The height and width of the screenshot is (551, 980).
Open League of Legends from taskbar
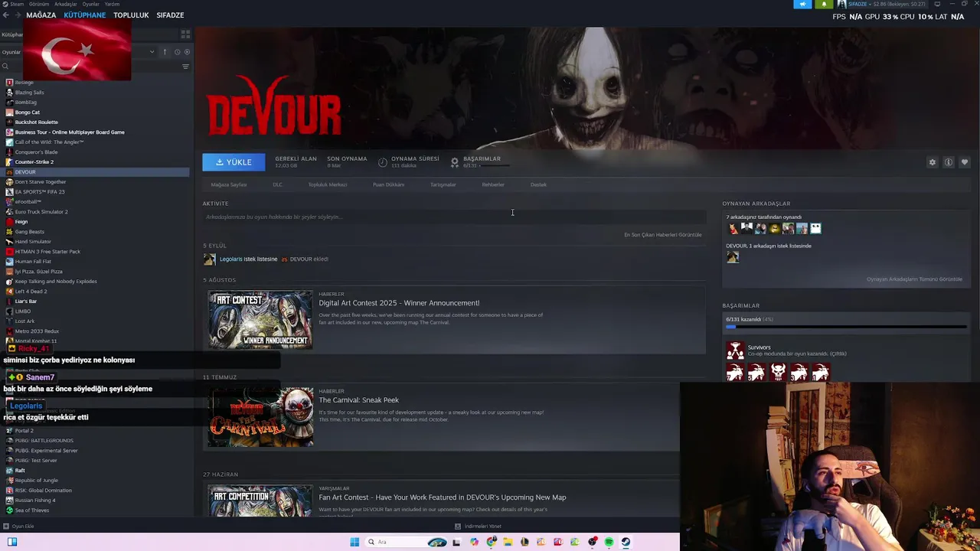point(524,542)
